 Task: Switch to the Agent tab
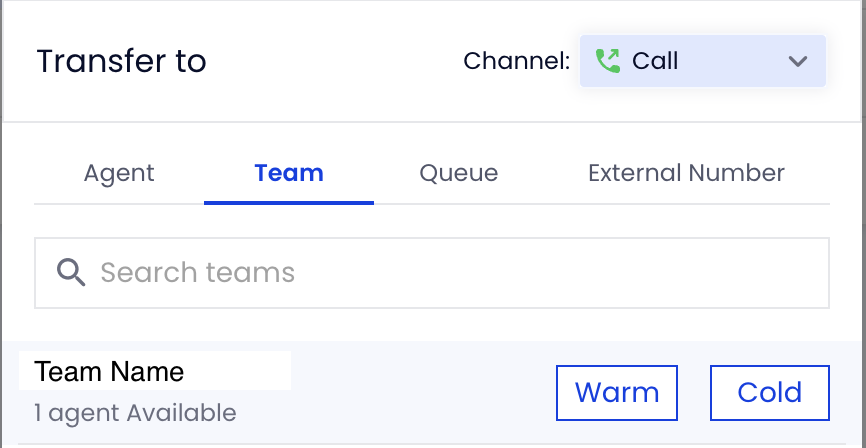point(119,173)
